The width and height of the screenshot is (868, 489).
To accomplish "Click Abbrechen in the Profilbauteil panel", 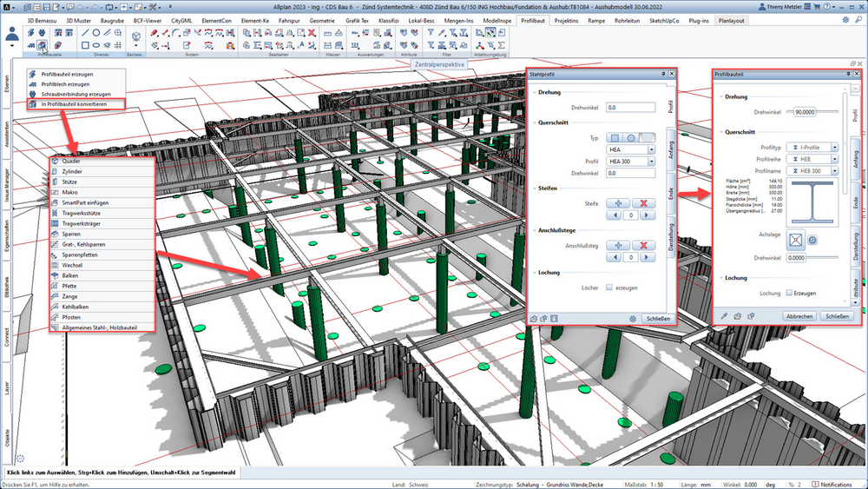I will (799, 316).
